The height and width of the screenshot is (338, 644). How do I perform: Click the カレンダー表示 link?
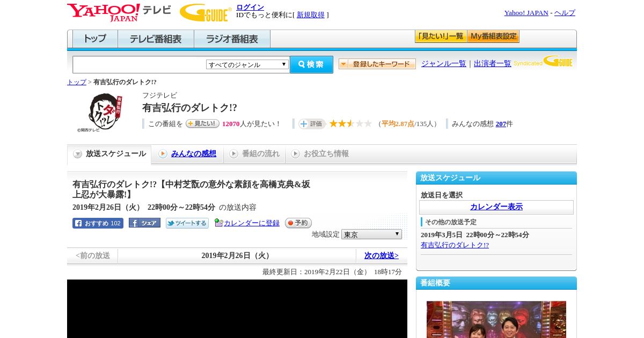496,207
